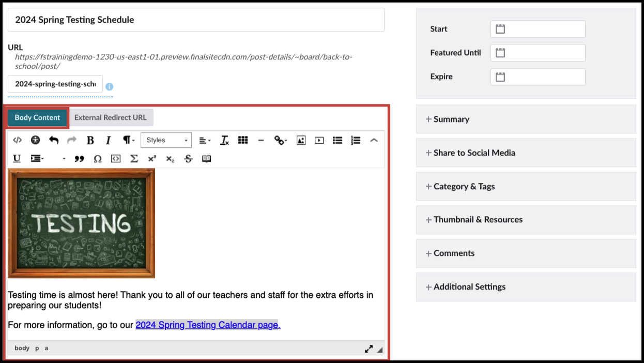Select the Insert Image icon
Image resolution: width=644 pixels, height=363 pixels.
click(x=301, y=140)
